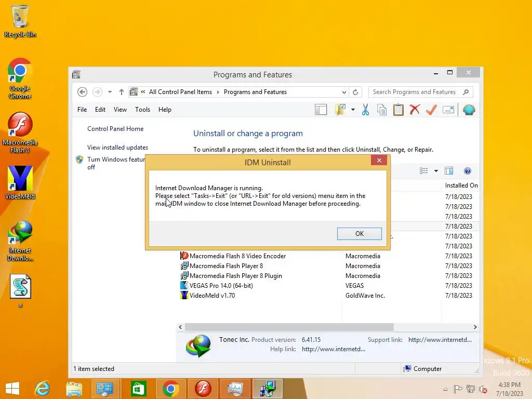The height and width of the screenshot is (399, 532).
Task: Click the Cut scissors toolbar icon
Action: click(365, 110)
